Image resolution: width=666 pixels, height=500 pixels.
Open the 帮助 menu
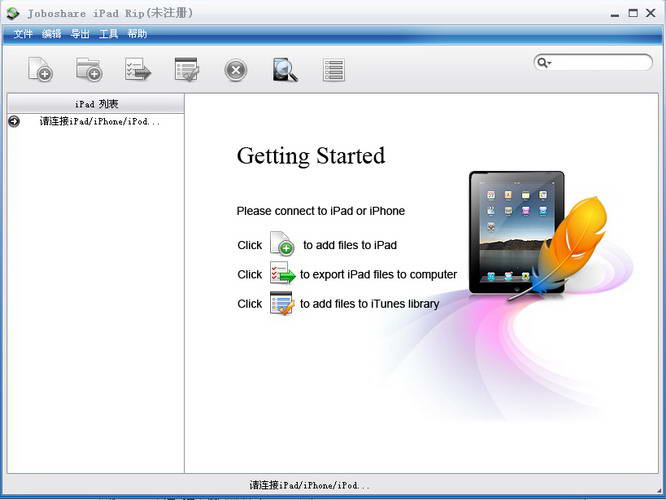(x=137, y=34)
